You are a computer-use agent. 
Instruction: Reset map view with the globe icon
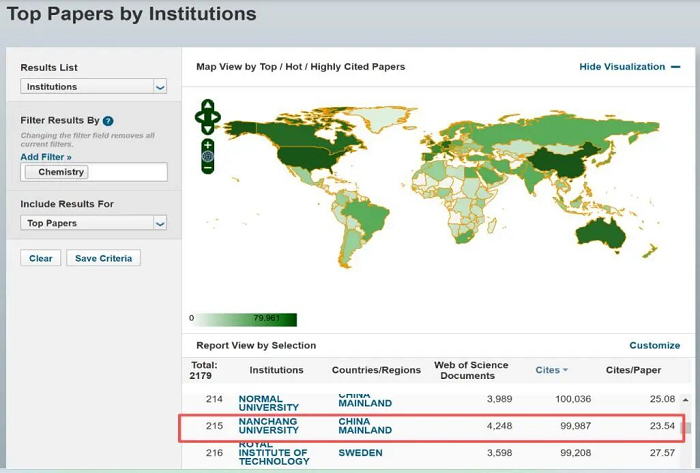(207, 156)
